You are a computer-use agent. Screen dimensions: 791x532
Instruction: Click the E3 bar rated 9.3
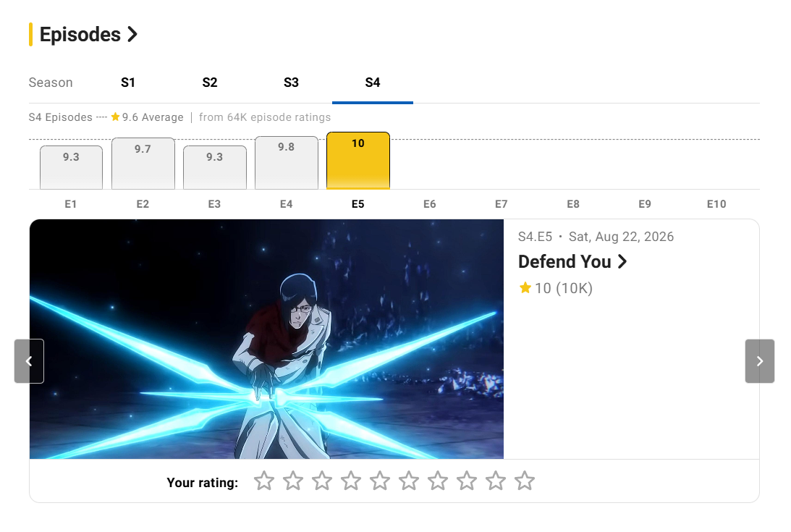(x=215, y=168)
